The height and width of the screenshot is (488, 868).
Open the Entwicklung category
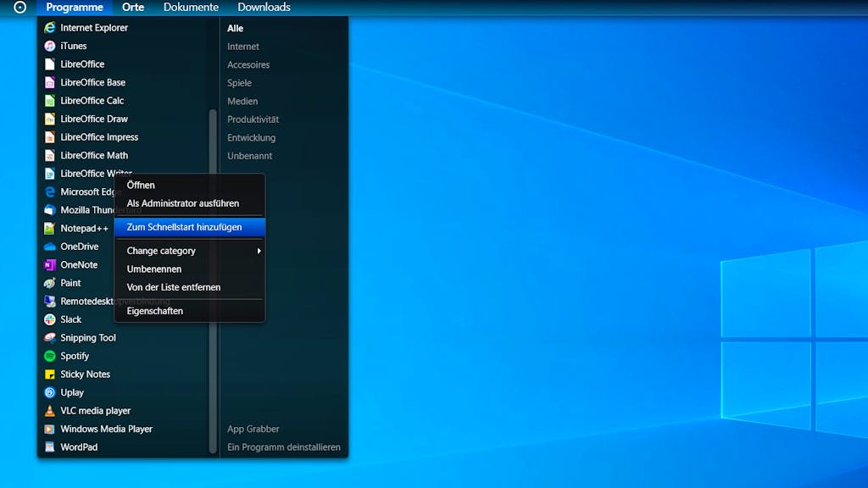(251, 138)
